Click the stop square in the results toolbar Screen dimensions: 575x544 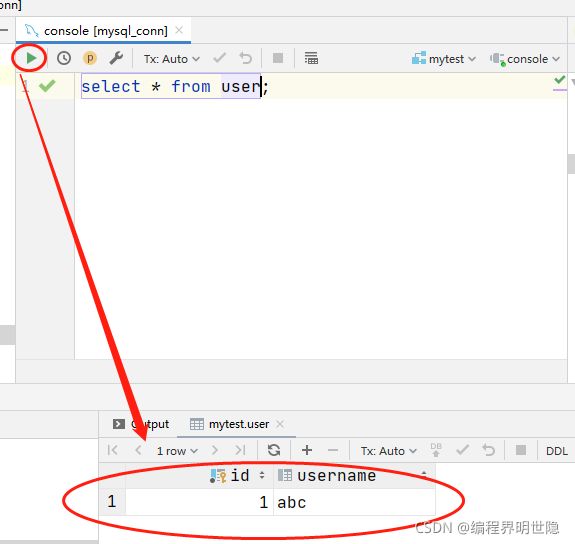pyautogui.click(x=521, y=450)
